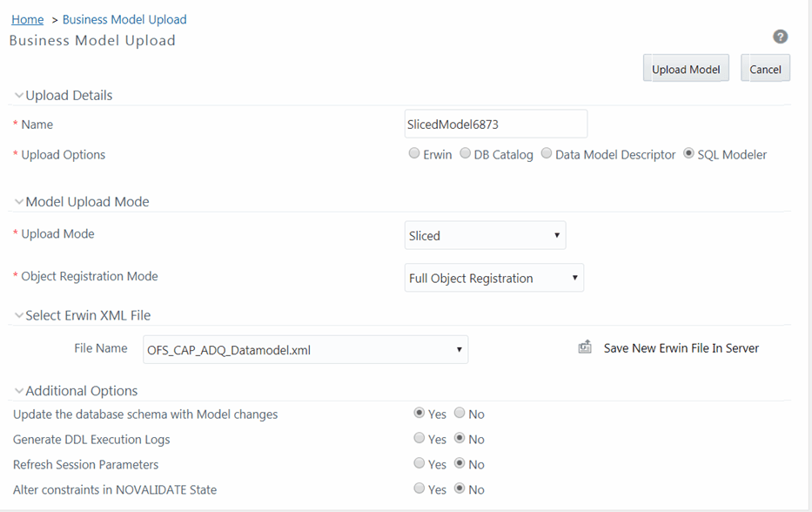Collapse the Upload Details section

(18, 95)
